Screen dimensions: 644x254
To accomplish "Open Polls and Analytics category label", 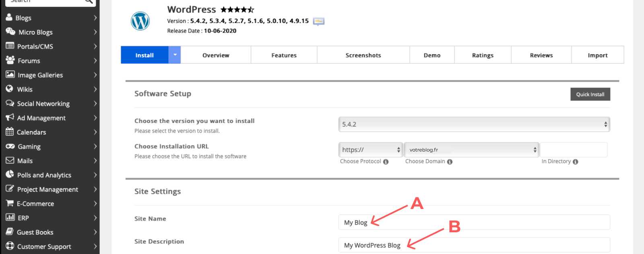I will click(44, 175).
